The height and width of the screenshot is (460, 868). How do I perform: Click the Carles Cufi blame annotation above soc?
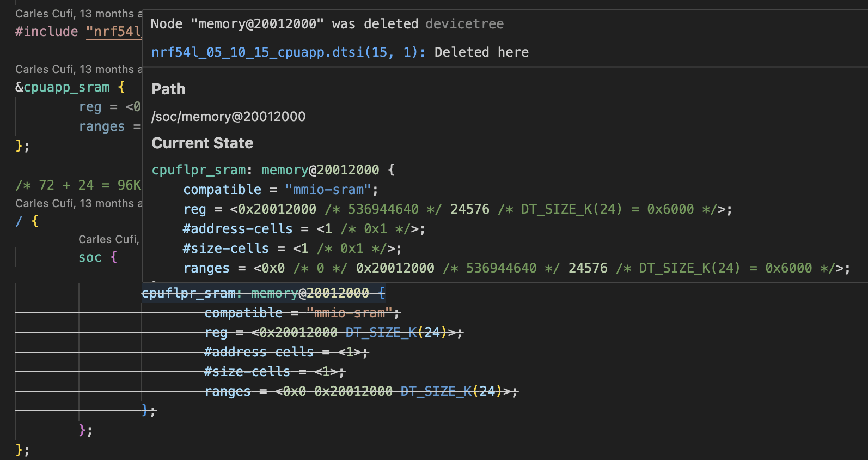(109, 239)
